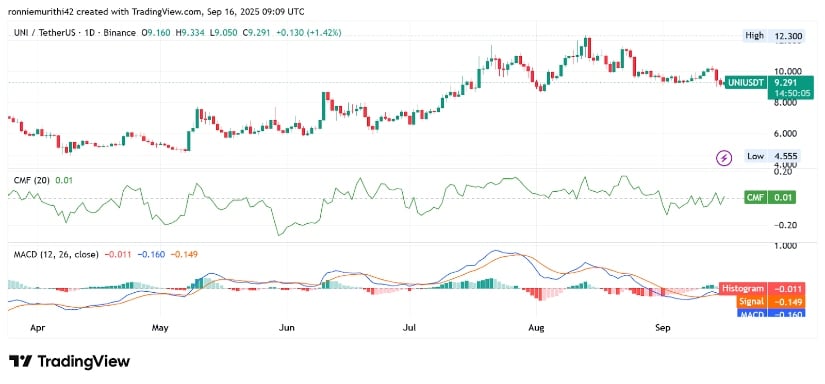Click the Apr label on time axis
The image size is (825, 384).
pos(37,328)
